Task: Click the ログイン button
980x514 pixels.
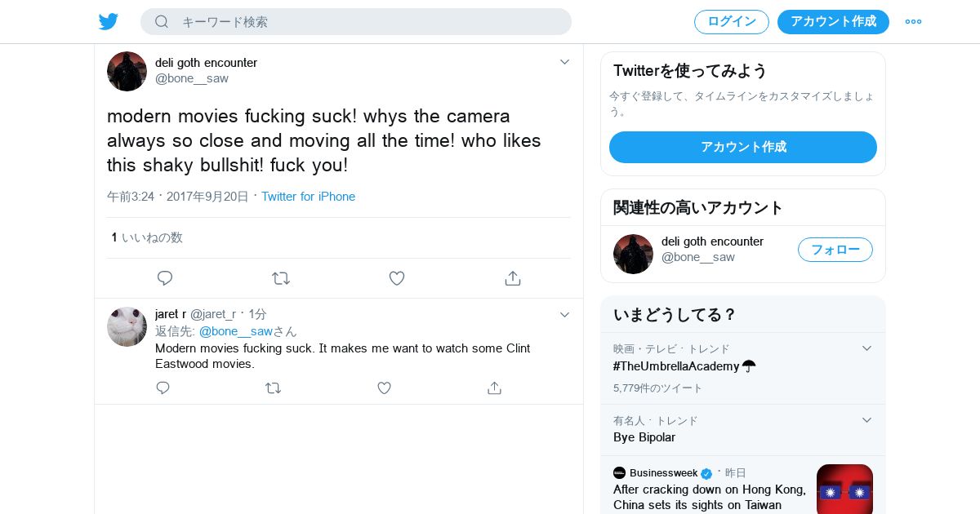Action: click(x=731, y=22)
